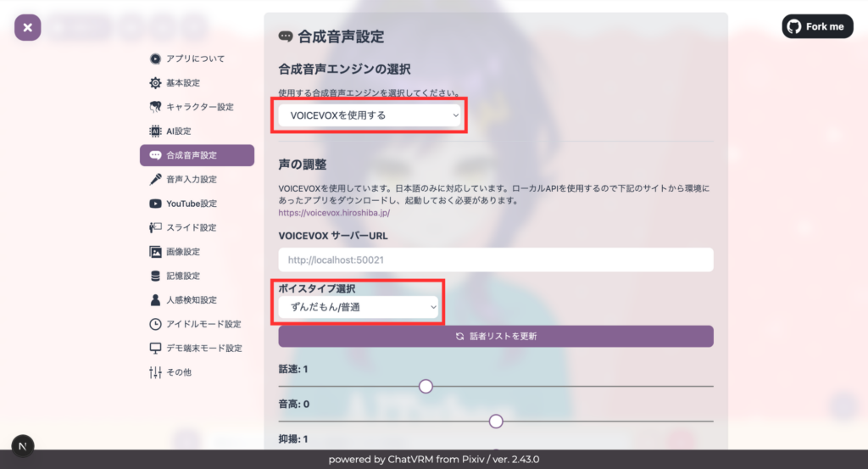Click the 話者リストを更新 button
868x469 pixels.
(495, 336)
